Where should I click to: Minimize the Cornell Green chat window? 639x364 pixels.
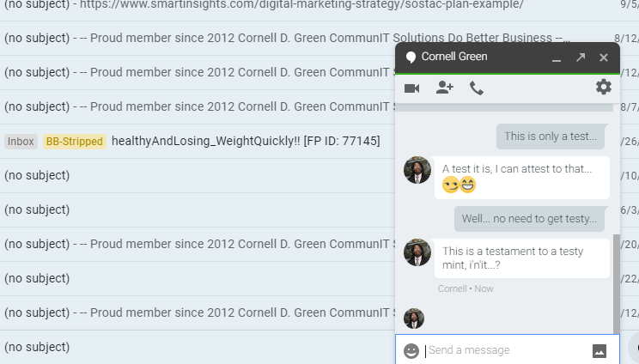tap(557, 60)
